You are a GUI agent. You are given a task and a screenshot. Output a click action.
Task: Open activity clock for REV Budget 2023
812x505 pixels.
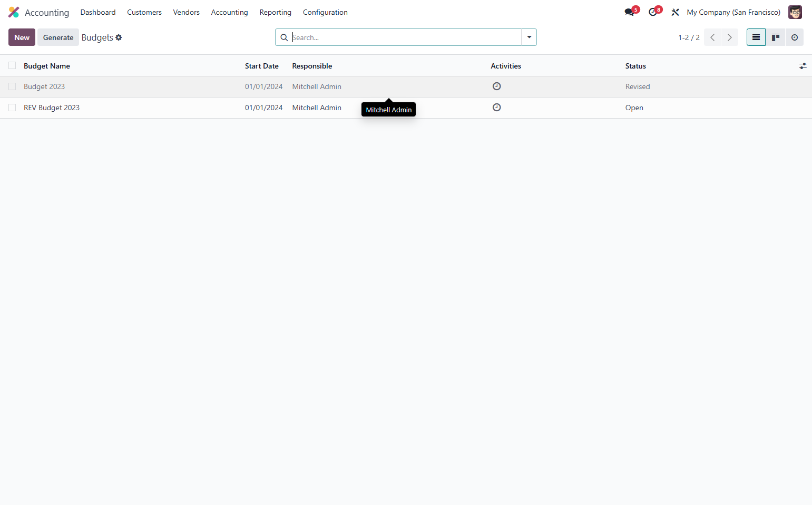click(496, 108)
